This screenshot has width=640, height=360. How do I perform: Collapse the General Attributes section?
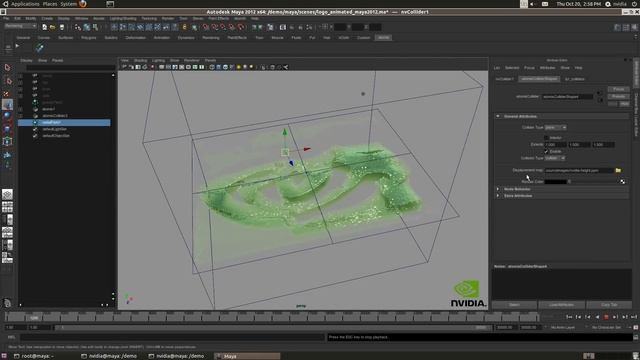tap(498, 116)
